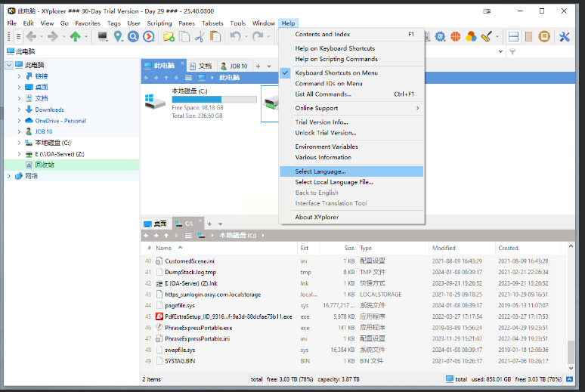Expand the OneDrive - Personal tree node
Image resolution: width=585 pixels, height=392 pixels.
click(x=19, y=121)
